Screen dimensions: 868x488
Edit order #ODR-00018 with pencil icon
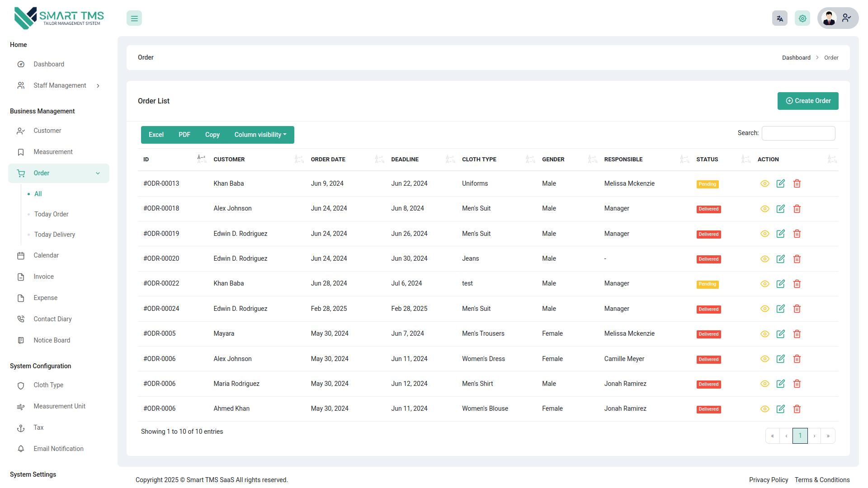coord(781,209)
